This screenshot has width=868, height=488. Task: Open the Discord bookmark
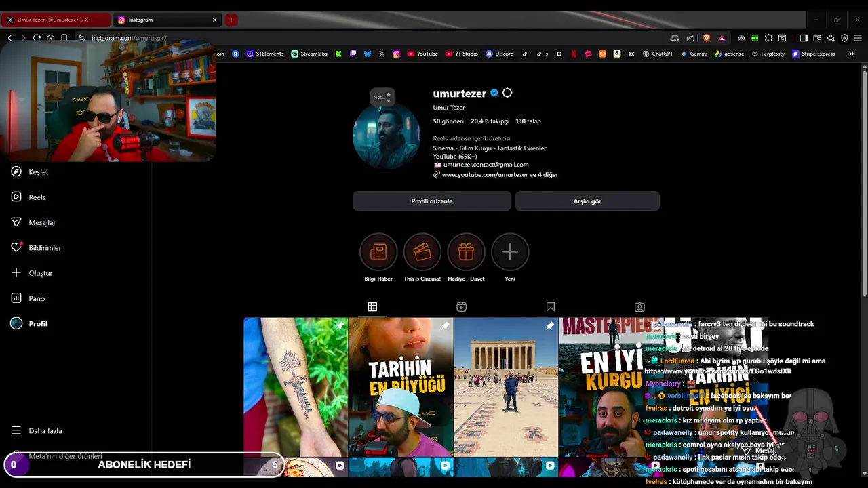[500, 54]
